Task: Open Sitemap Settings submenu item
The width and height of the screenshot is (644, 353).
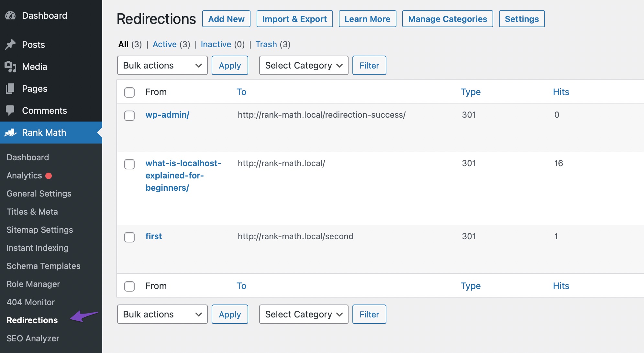Action: [x=40, y=230]
